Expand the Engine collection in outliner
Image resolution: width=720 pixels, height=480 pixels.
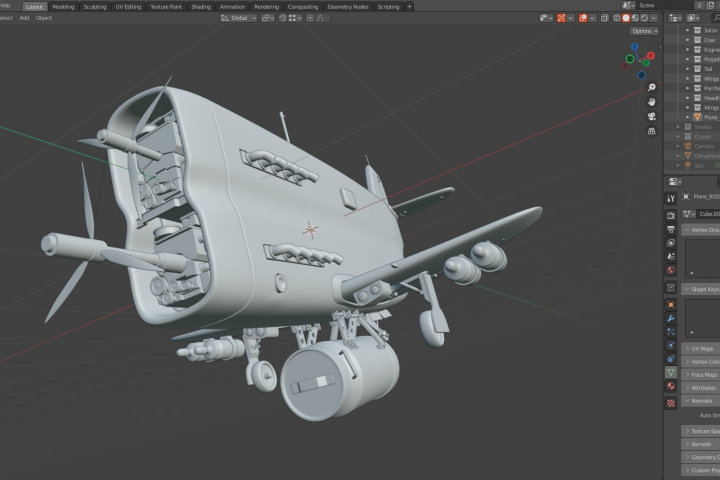coord(687,50)
